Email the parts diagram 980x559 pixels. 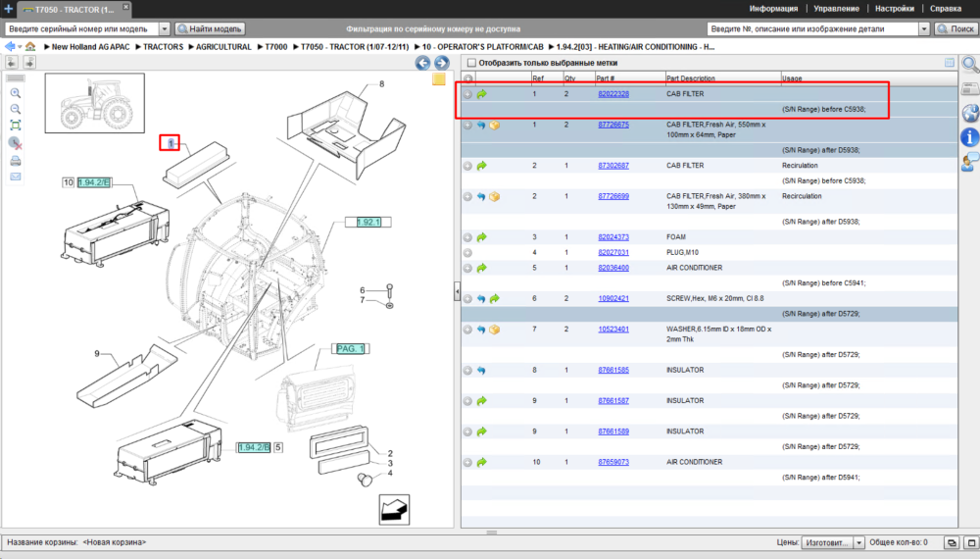pyautogui.click(x=16, y=177)
